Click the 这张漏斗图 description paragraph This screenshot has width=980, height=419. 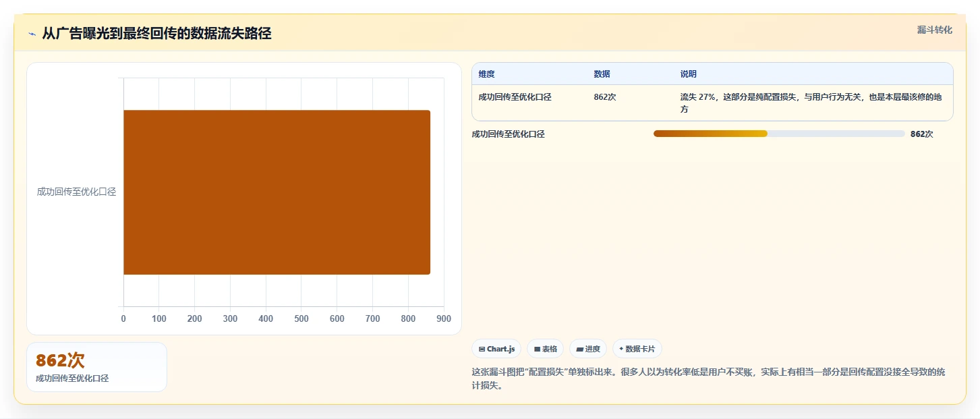coord(708,379)
